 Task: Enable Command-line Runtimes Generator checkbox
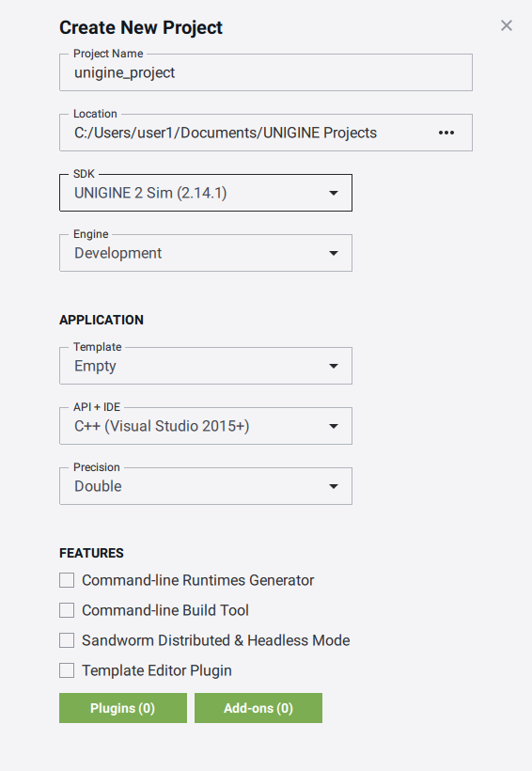click(67, 580)
